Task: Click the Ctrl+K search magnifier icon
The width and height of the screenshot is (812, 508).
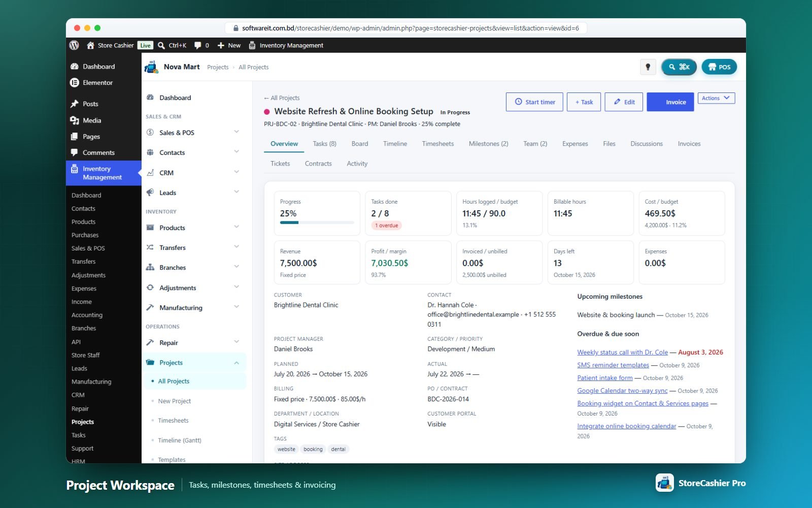Action: pyautogui.click(x=161, y=45)
